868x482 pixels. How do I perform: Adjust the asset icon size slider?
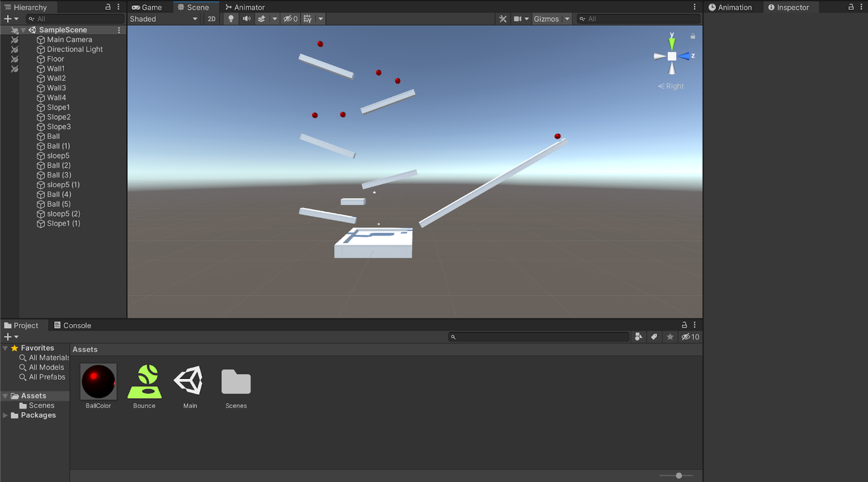[679, 475]
